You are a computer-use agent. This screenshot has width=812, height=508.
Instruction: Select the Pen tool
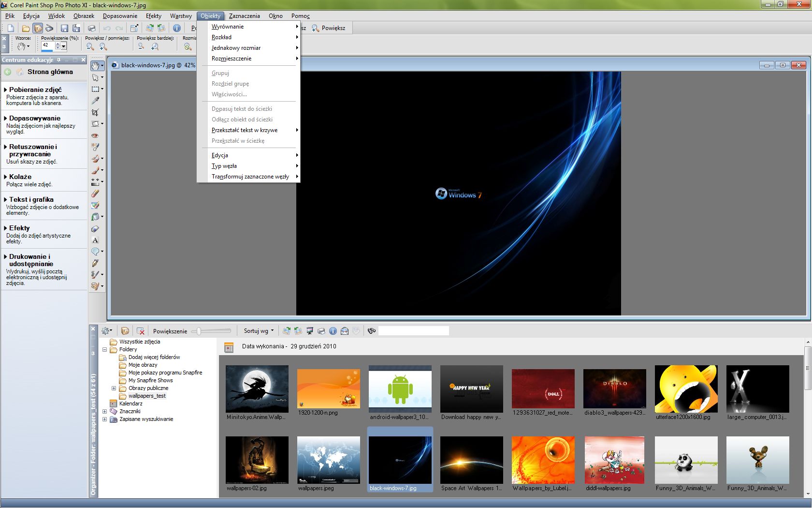pos(96,263)
